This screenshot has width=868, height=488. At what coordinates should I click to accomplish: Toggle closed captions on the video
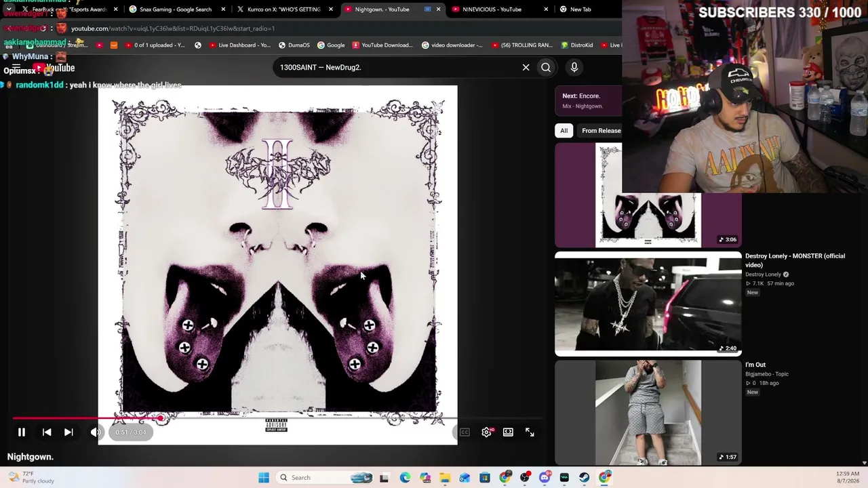coord(465,432)
